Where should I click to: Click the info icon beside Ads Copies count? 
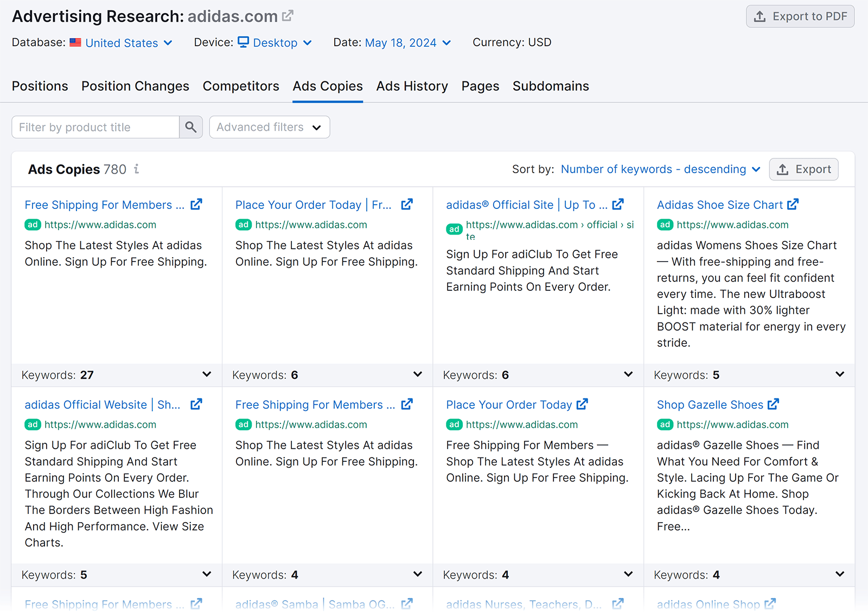[136, 169]
